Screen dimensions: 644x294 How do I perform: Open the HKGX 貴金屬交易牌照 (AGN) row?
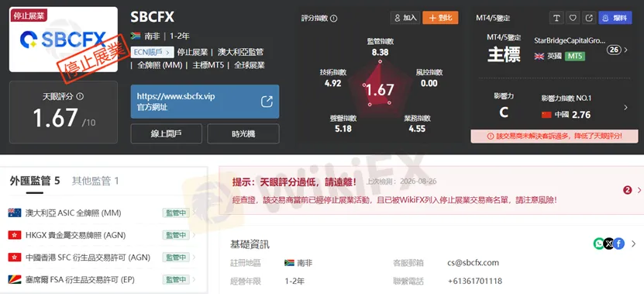102,235
